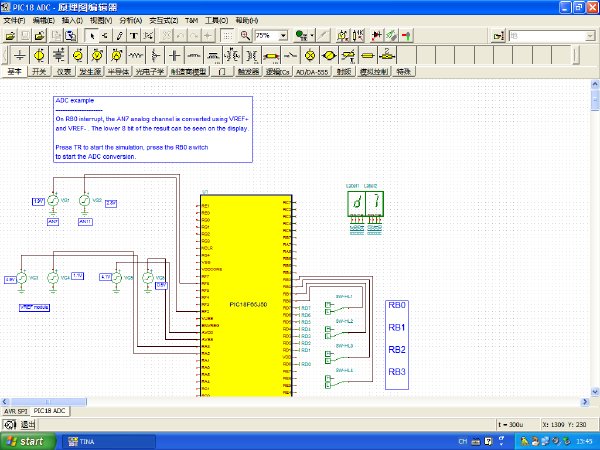600x450 pixels.
Task: Click the zoom magnifier icon
Action: (245, 36)
